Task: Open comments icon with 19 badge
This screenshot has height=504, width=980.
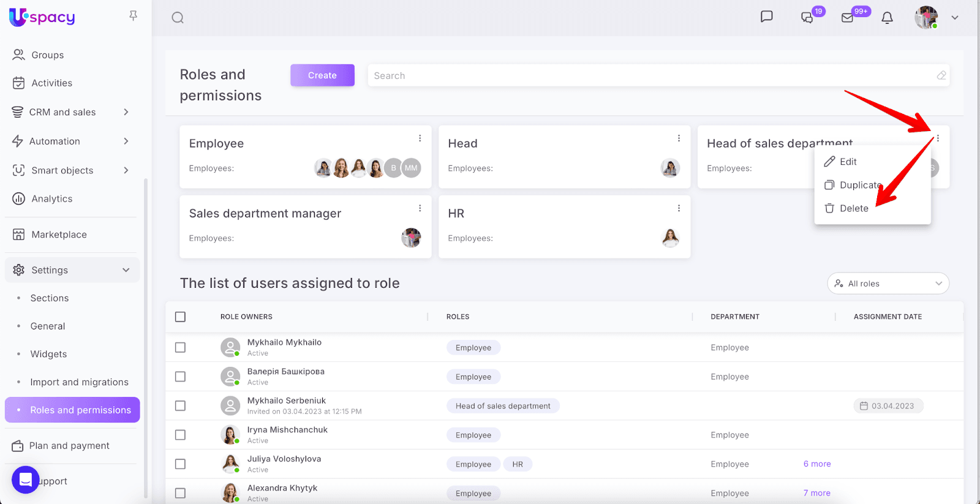Action: click(x=807, y=18)
